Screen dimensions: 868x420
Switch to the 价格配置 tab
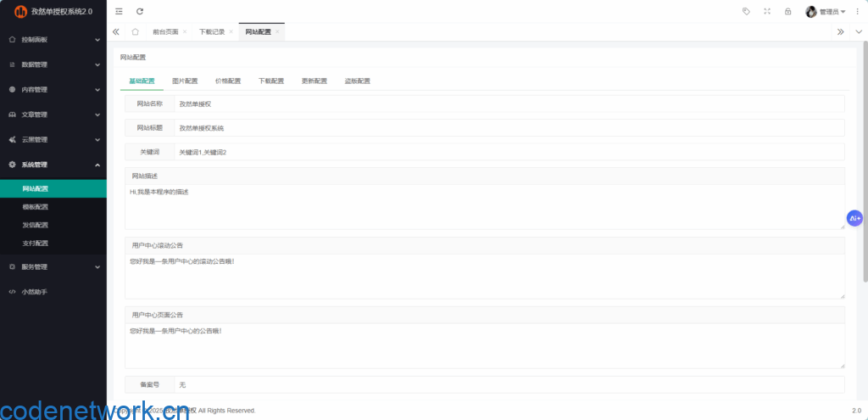(x=228, y=81)
